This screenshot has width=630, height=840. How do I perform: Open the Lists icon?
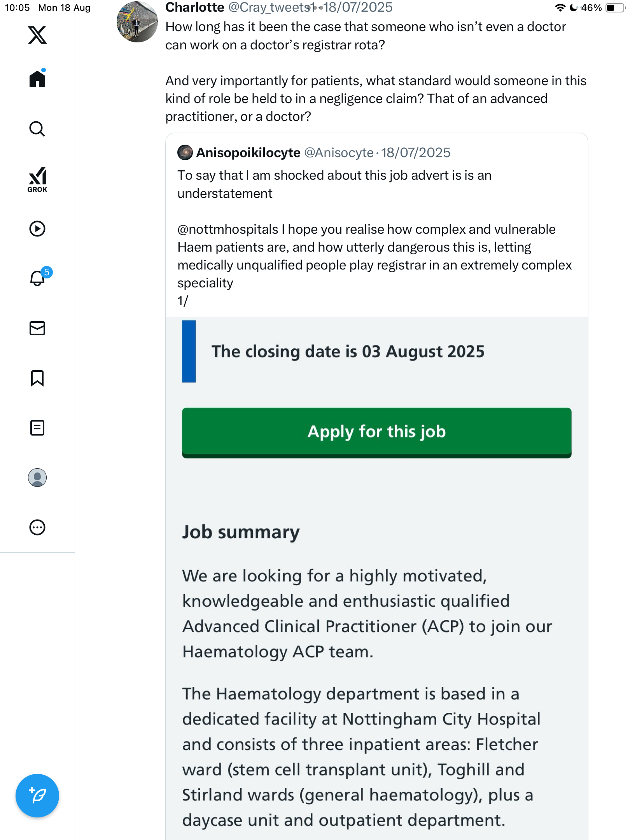pyautogui.click(x=37, y=428)
